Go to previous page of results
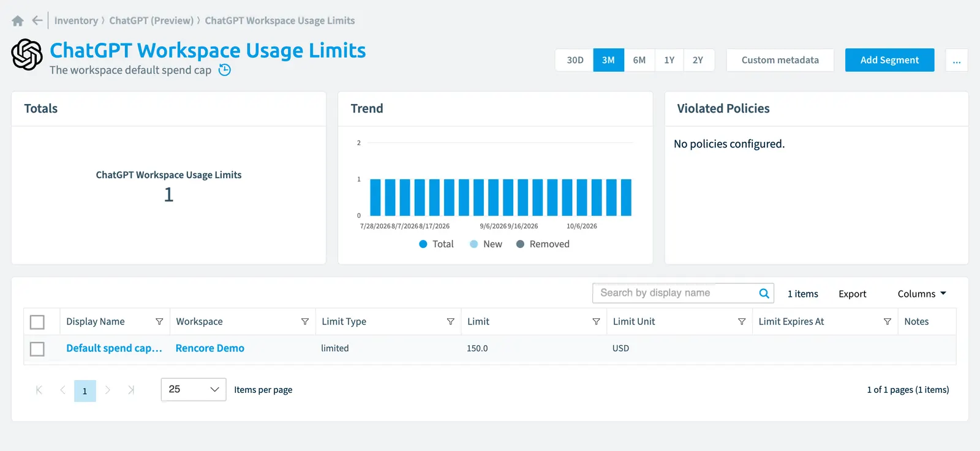Screen dimensions: 980x451 point(62,390)
